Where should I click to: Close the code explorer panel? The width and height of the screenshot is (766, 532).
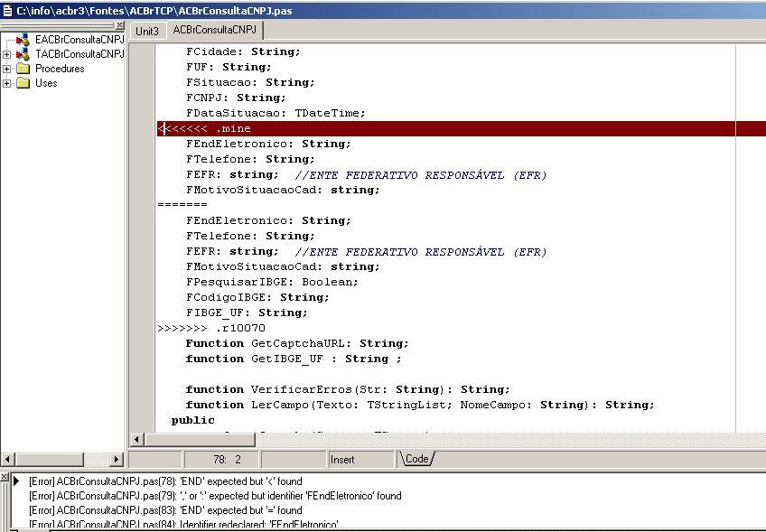[x=119, y=25]
